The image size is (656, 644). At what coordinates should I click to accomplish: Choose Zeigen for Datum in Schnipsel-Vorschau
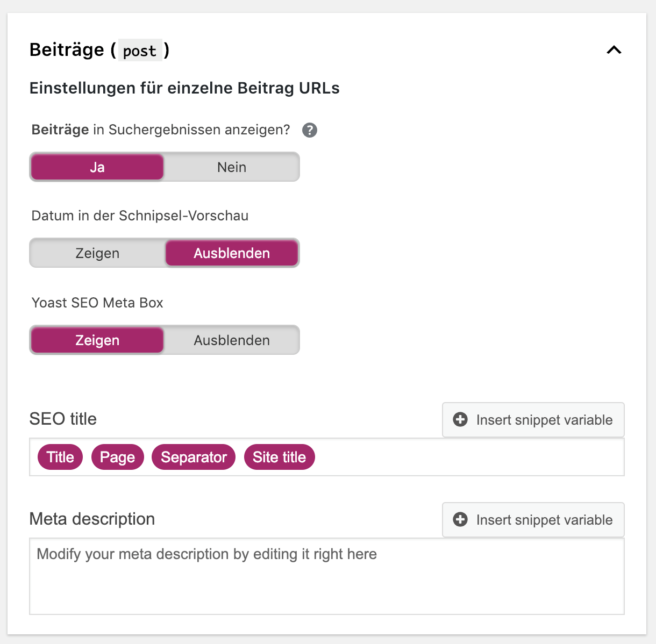tap(97, 253)
